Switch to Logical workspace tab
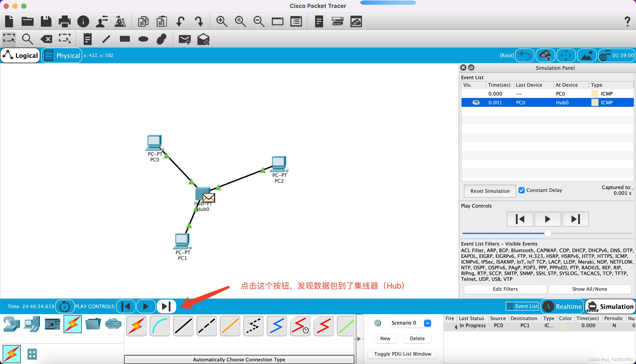Screen dimensions: 636x364 coord(21,55)
